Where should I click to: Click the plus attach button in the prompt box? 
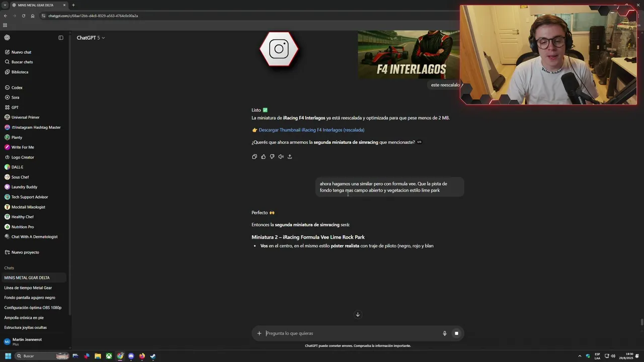[x=259, y=333]
